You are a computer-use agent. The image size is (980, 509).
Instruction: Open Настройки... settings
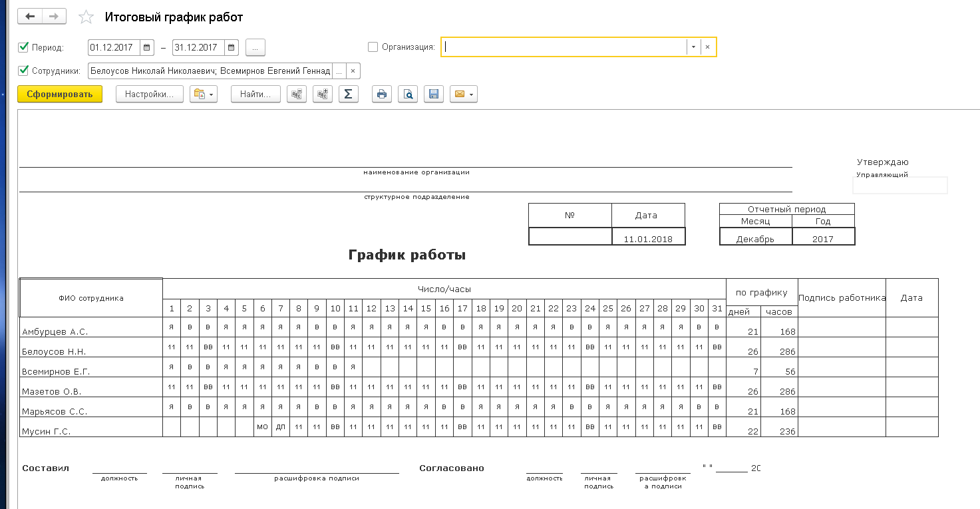pos(150,94)
